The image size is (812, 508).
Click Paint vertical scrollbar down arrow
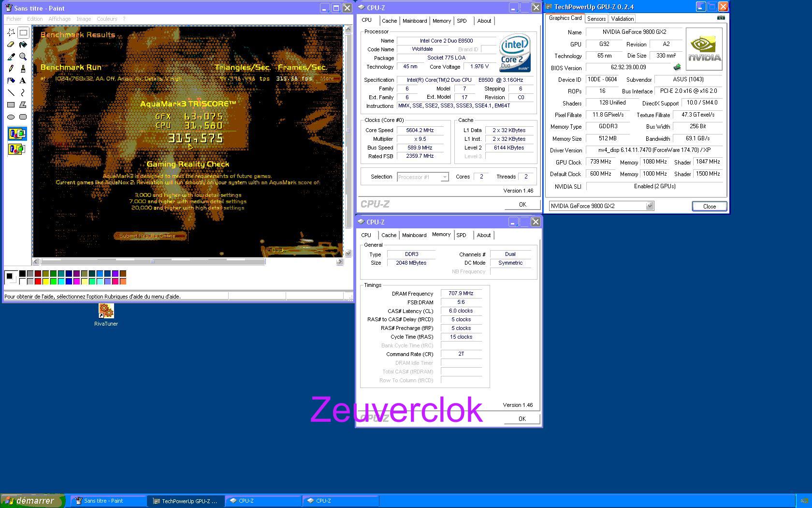[x=348, y=253]
